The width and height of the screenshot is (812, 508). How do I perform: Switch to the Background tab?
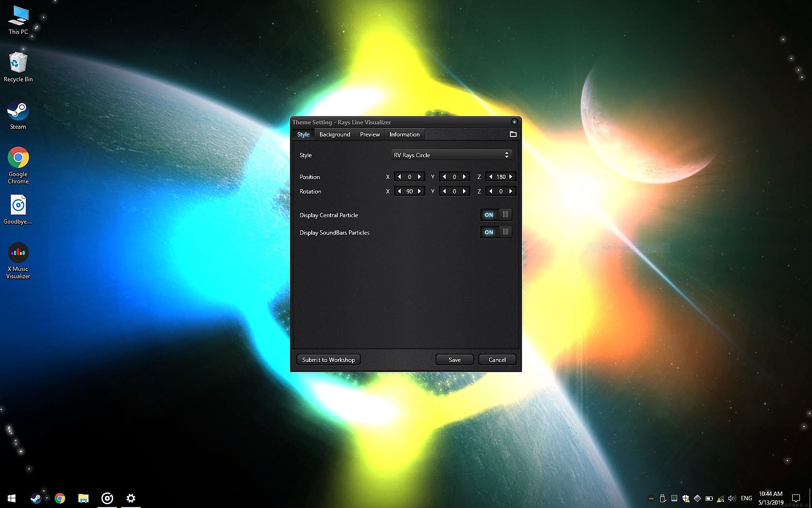334,134
